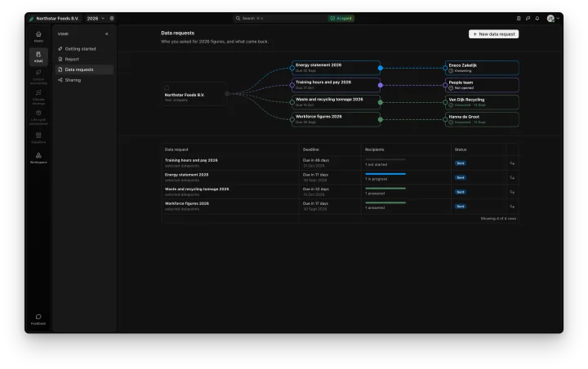Go to Getting started

pos(84,49)
